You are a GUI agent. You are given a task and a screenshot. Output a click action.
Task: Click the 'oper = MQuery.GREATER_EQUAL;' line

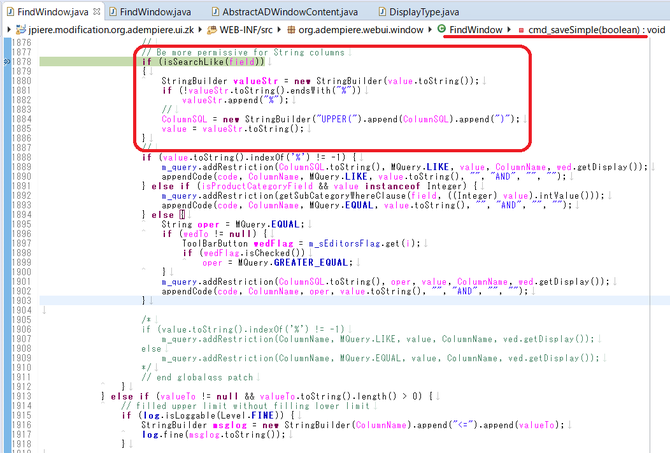pos(278,263)
